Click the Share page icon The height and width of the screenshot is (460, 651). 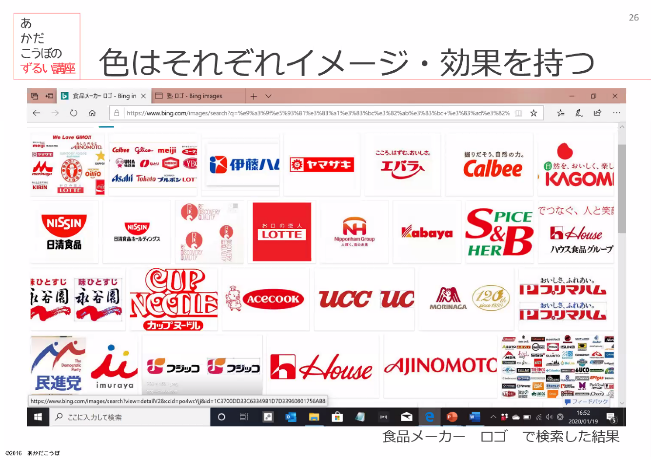point(597,113)
